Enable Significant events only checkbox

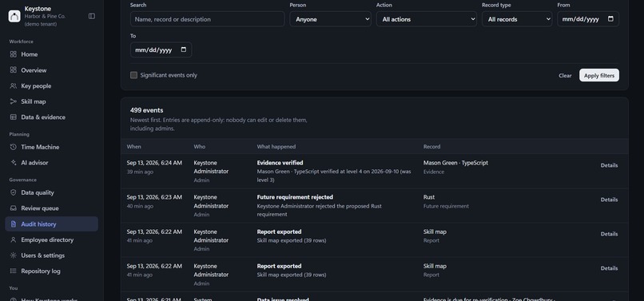pyautogui.click(x=134, y=75)
